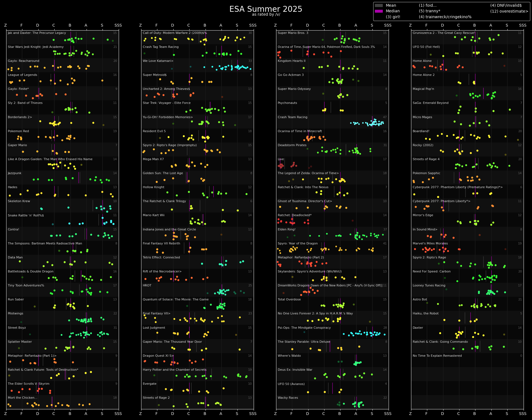Click the 'Pokemon Red' row label
Image resolution: width=532 pixels, height=420 pixels.
point(18,131)
